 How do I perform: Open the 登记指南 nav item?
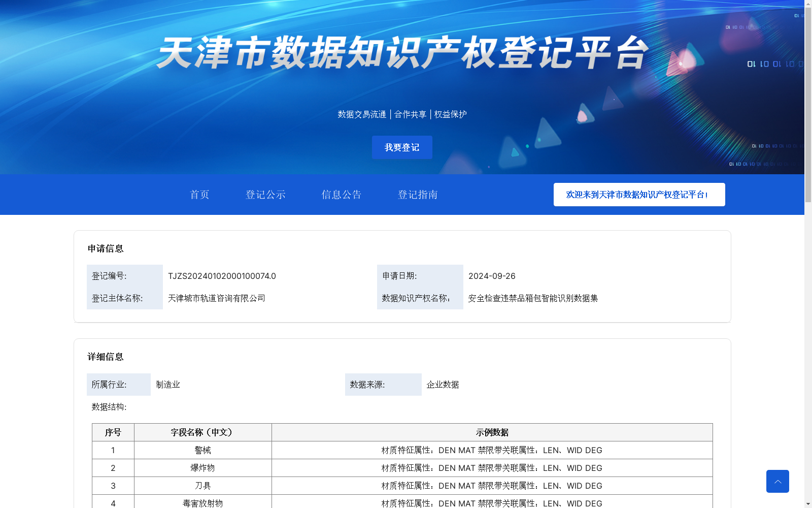click(x=418, y=195)
